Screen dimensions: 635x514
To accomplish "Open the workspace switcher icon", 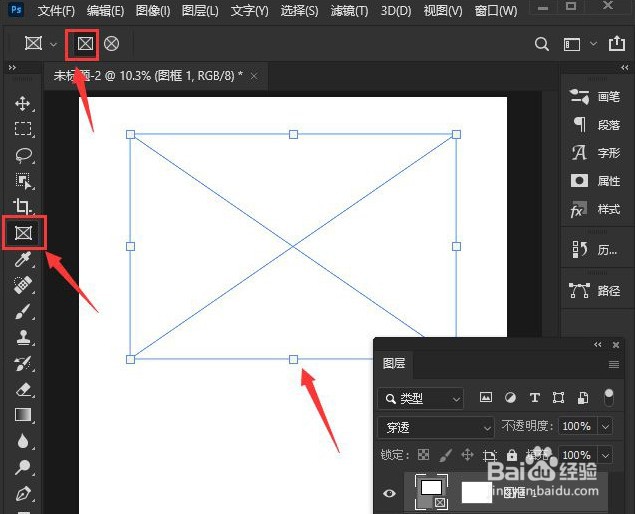I will pos(572,44).
